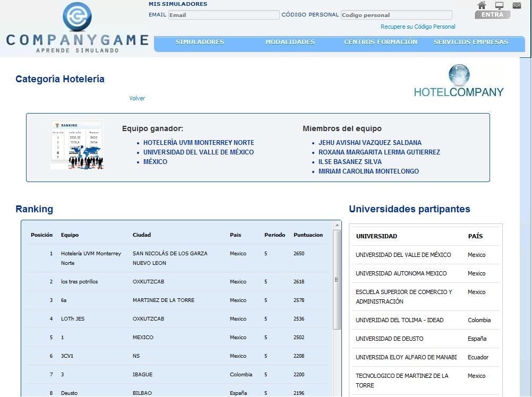Select the los tres potrillos ranking row
Screen dimensions: 532x397
click(x=79, y=281)
